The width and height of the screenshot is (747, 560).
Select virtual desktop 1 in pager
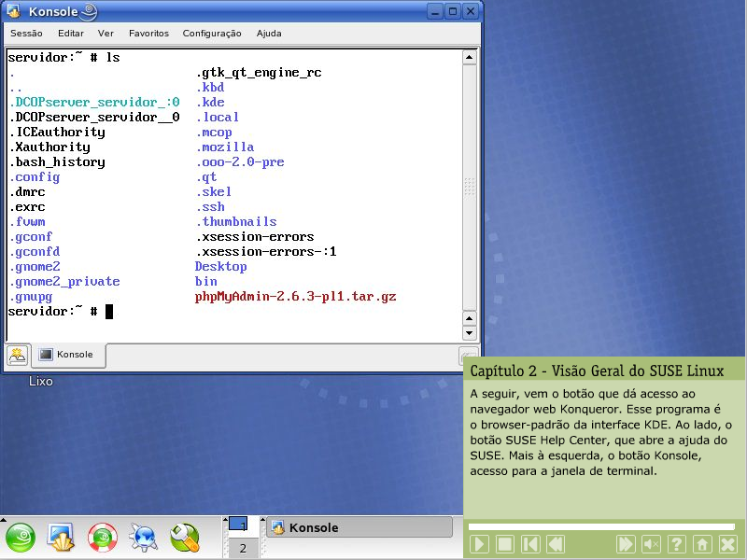pyautogui.click(x=239, y=524)
